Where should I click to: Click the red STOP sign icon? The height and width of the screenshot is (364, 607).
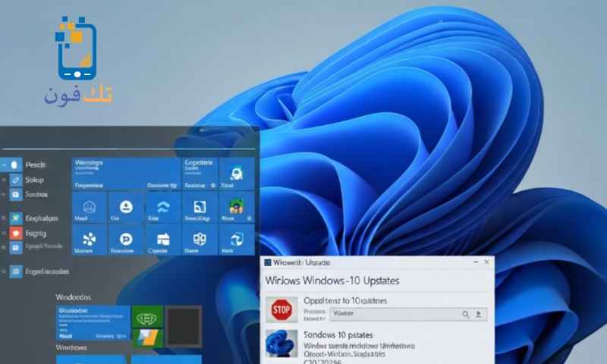[x=281, y=309]
